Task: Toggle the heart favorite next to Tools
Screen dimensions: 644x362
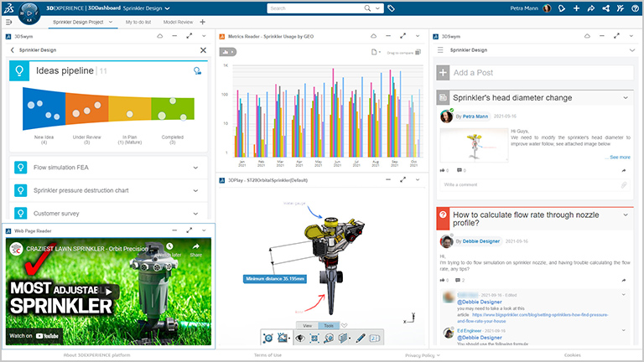Action: 345,325
